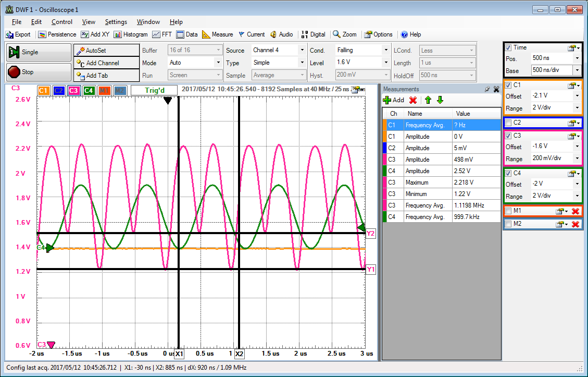Open the Settings menu
The image size is (588, 377).
(x=116, y=22)
